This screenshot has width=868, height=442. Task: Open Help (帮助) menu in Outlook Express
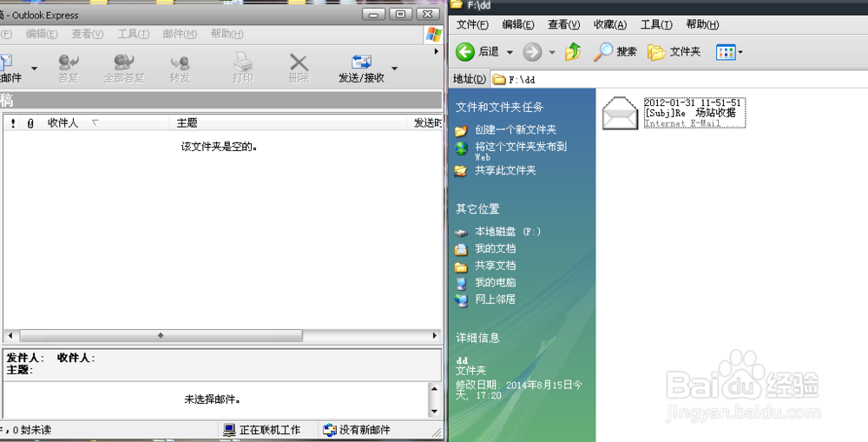click(x=227, y=34)
